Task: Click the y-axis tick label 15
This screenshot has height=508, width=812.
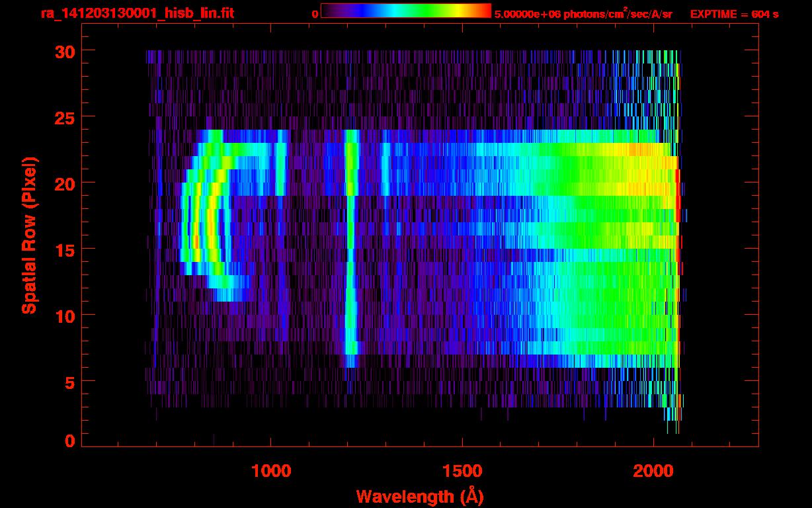Action: (63, 249)
